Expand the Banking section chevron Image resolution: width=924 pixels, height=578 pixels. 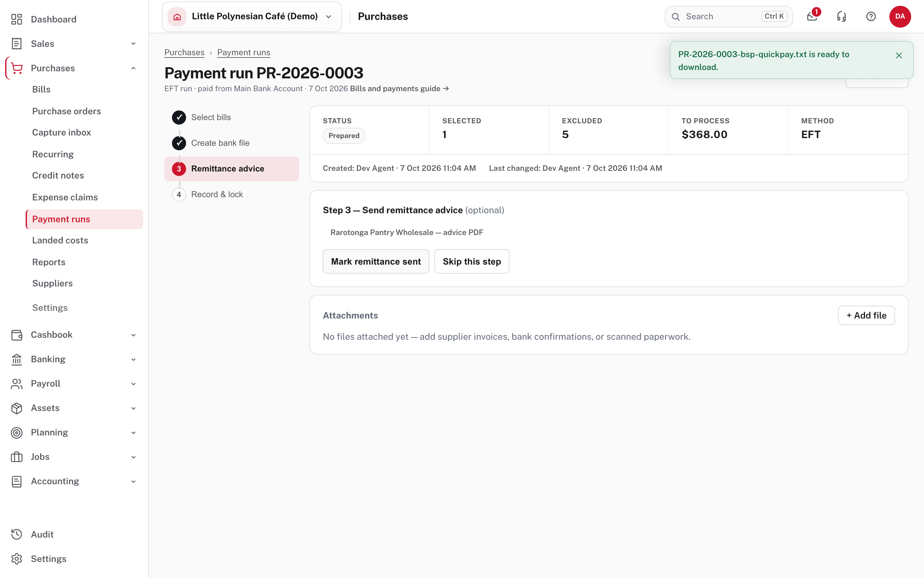(x=133, y=359)
